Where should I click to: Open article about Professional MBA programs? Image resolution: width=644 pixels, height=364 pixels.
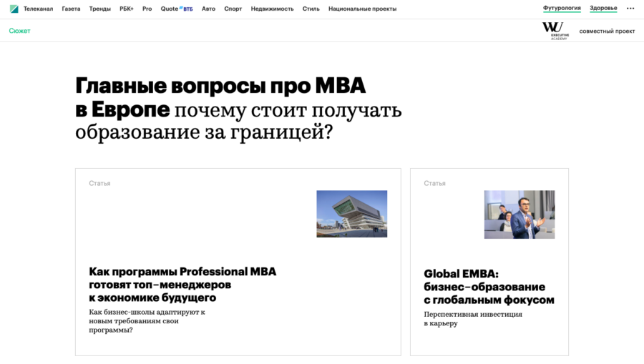(182, 285)
